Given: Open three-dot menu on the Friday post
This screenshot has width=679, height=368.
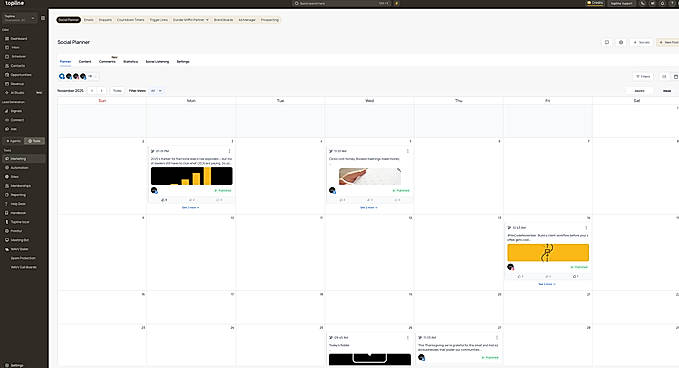Looking at the screenshot, I should [x=586, y=228].
